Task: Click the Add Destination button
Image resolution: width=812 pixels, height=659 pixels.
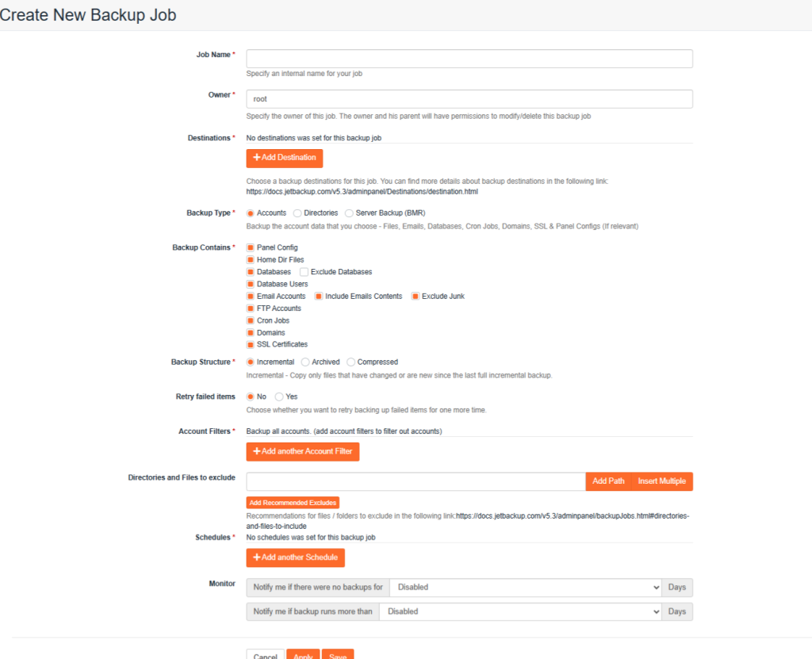Action: [x=285, y=158]
